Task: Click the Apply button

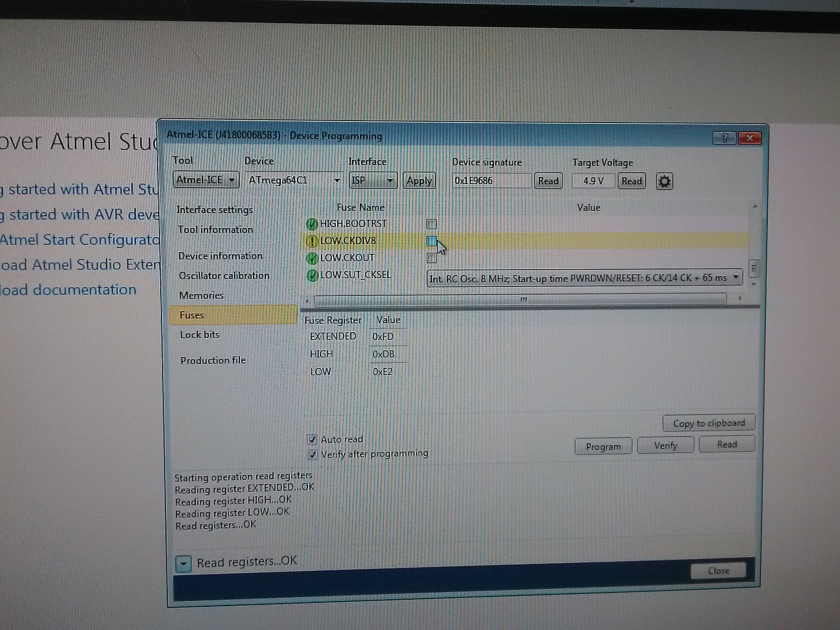Action: [x=419, y=181]
